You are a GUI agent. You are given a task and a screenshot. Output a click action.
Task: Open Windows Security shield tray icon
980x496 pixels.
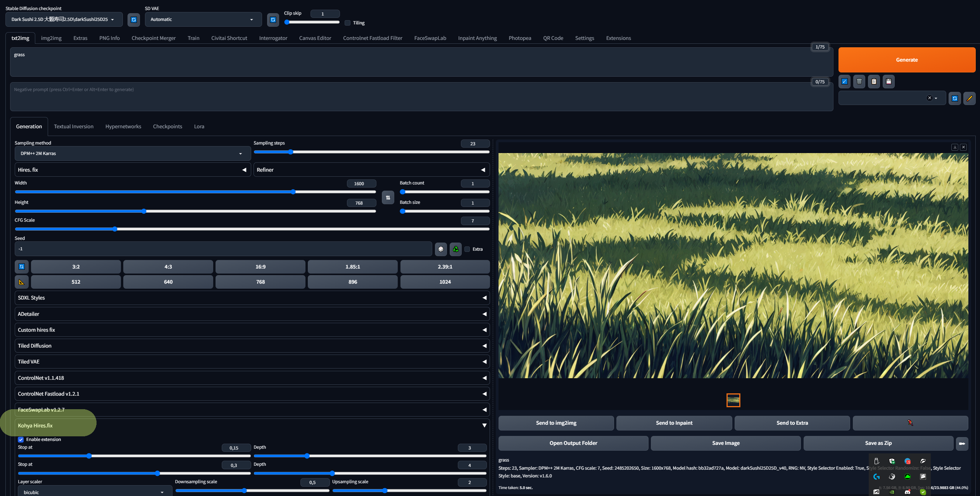(x=892, y=461)
